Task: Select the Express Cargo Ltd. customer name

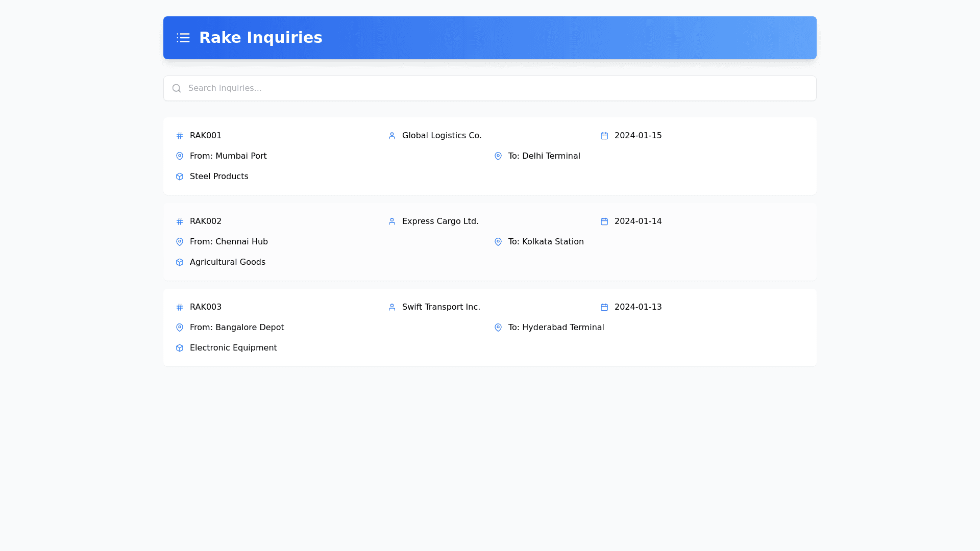Action: [x=440, y=221]
